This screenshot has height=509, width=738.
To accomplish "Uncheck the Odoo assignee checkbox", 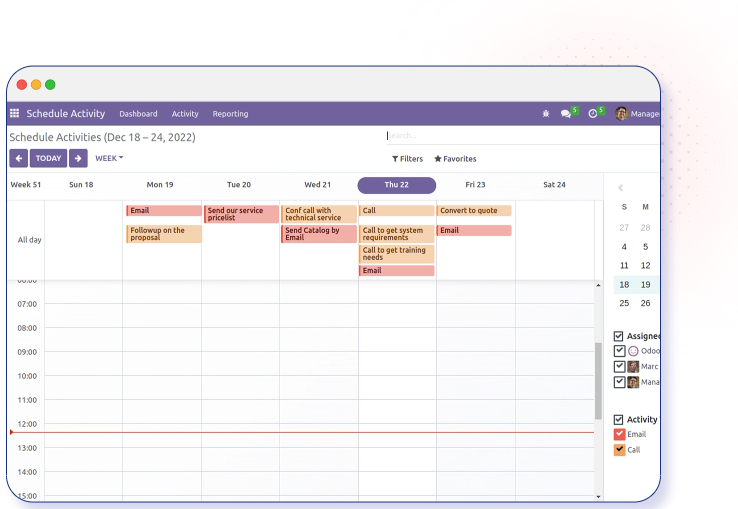I will [619, 351].
